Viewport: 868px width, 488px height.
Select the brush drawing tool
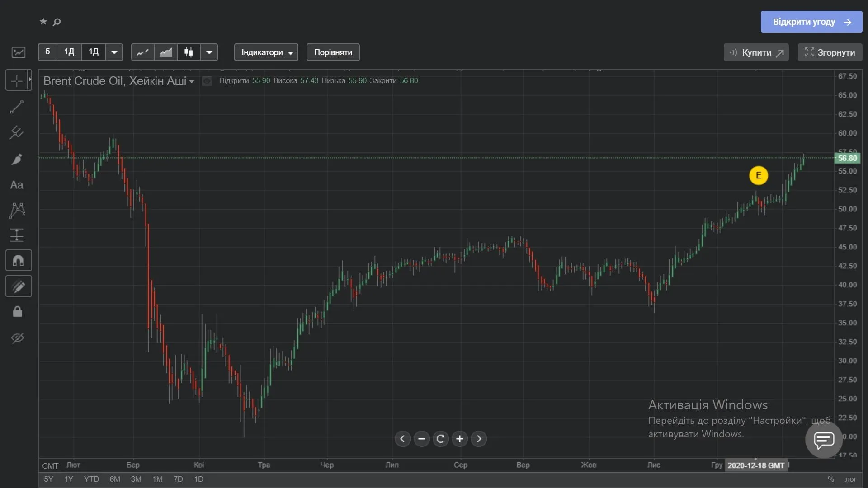point(17,159)
